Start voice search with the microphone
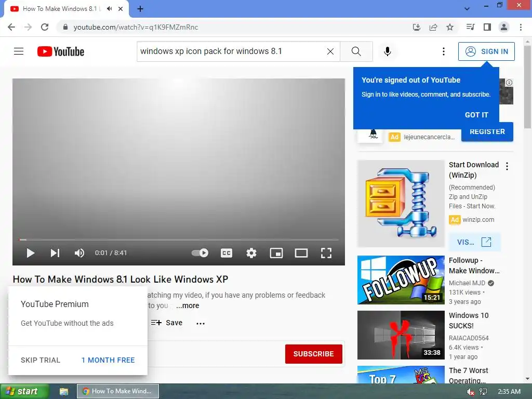 [388, 51]
